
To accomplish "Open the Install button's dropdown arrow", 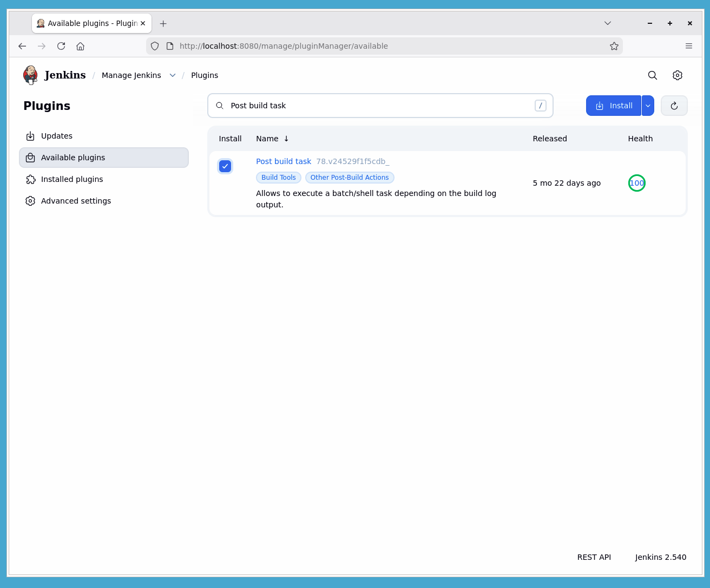I will 648,106.
